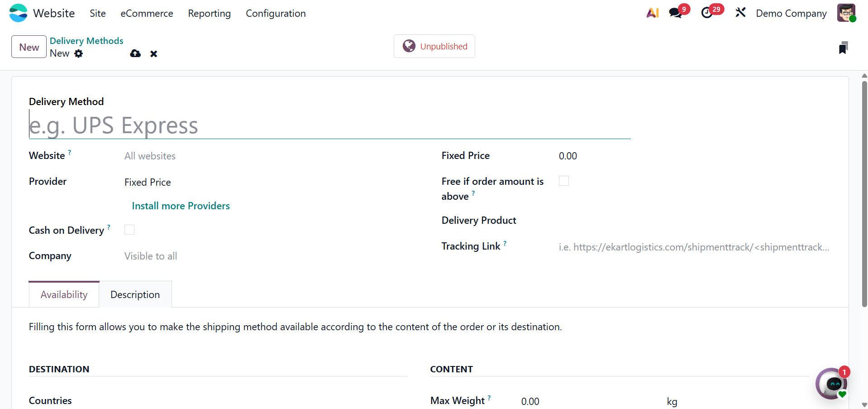The image size is (868, 409).
Task: Click the Tracking Link input field
Action: [694, 247]
